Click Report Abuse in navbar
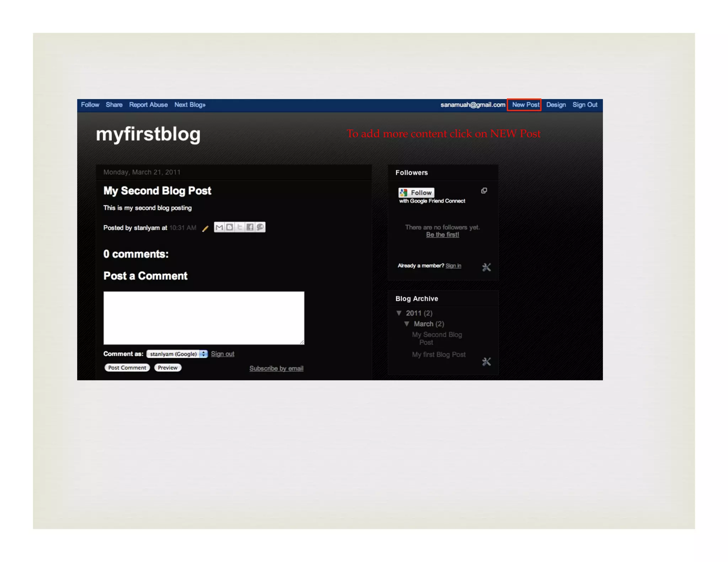 [x=148, y=105]
